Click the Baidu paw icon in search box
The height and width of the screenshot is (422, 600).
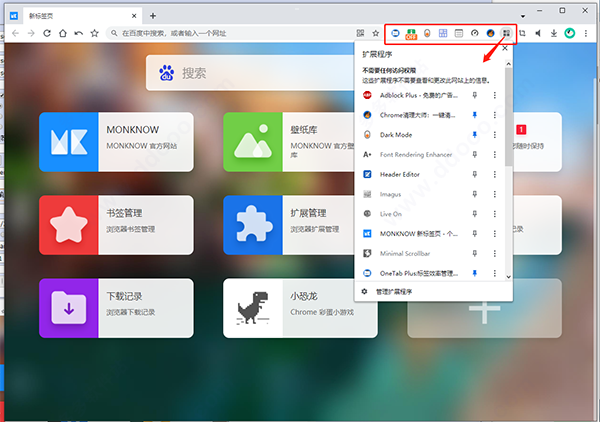point(166,73)
